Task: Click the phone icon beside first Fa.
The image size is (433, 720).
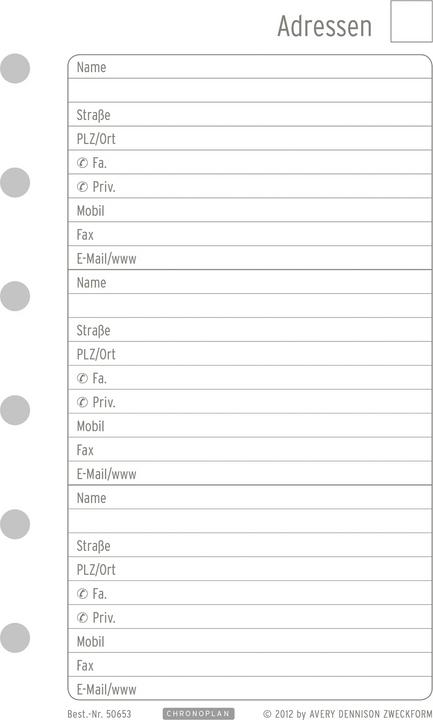Action: tap(82, 163)
